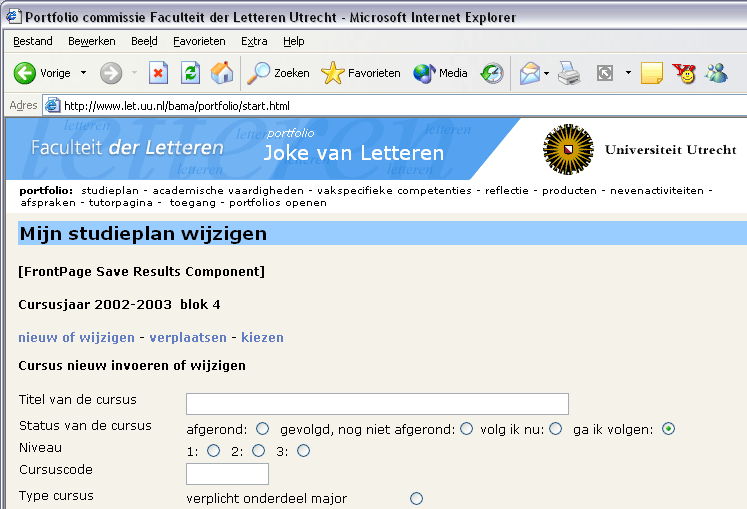Open the Help menu
Viewport: 747px width, 509px height.
point(293,41)
